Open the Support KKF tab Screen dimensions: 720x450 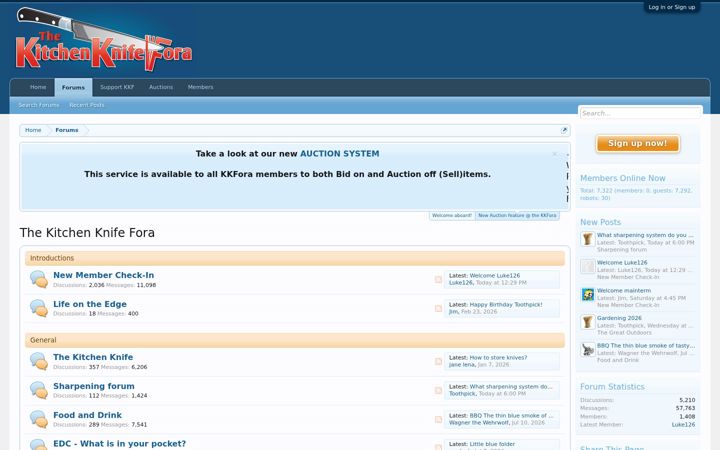point(117,87)
